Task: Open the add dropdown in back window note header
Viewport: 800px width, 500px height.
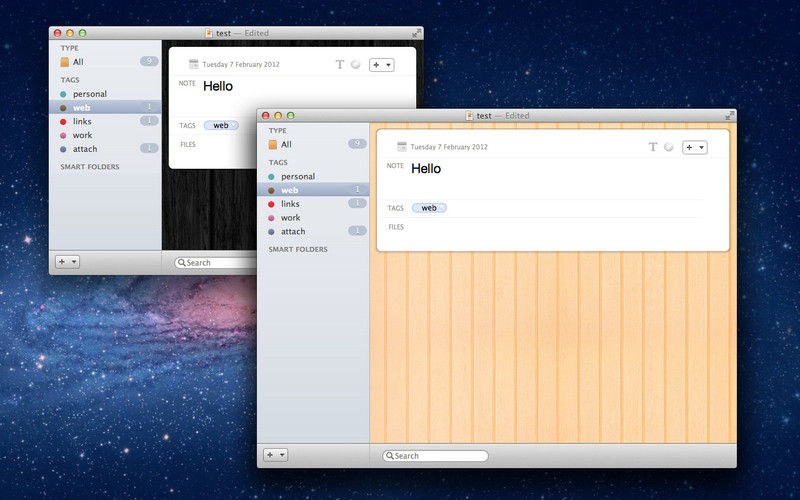Action: [381, 64]
